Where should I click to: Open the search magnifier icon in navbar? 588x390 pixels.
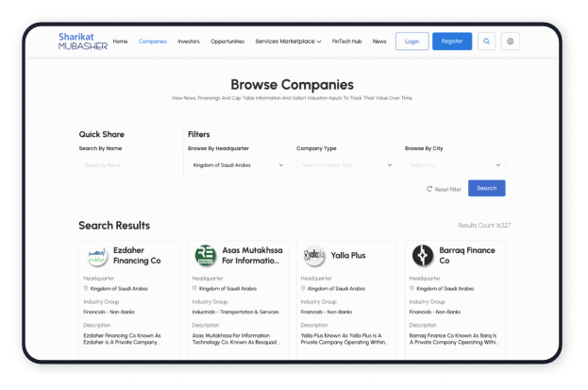pos(486,42)
